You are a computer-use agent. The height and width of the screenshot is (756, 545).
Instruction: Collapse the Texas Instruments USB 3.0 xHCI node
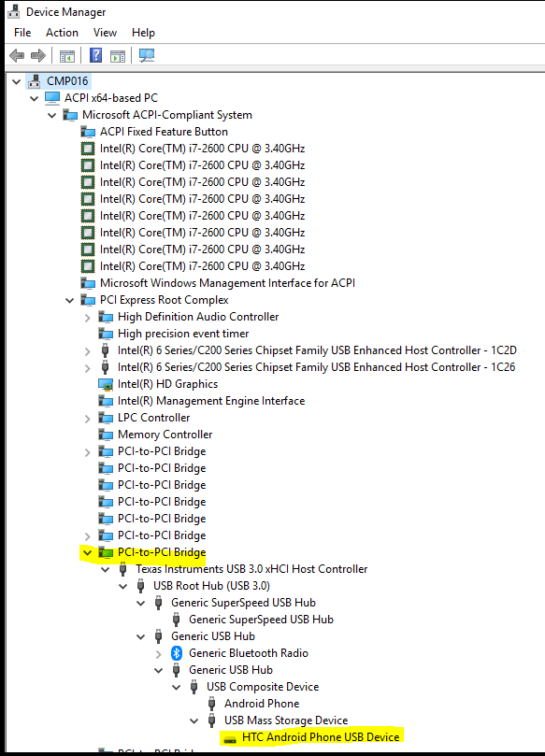point(105,569)
